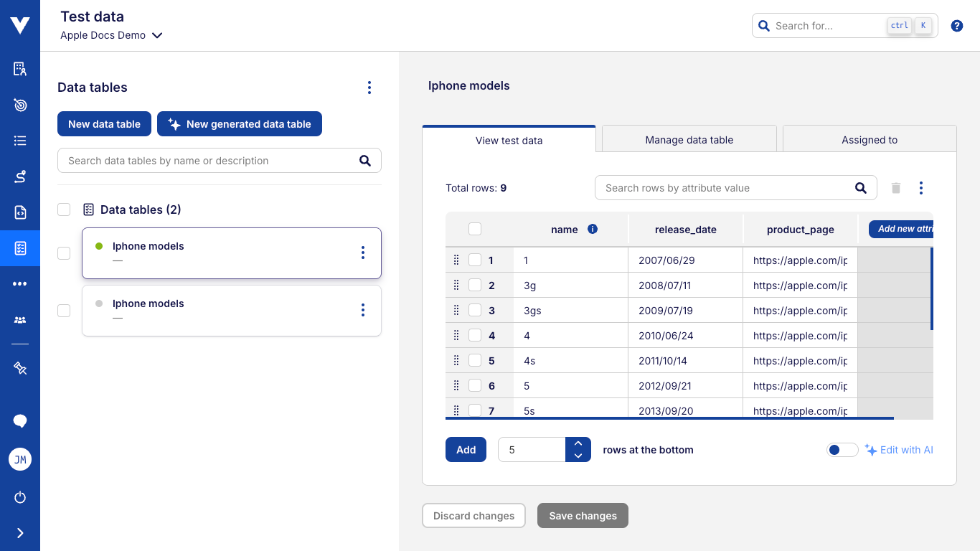The width and height of the screenshot is (980, 551).
Task: Open the journey path icon in sidebar
Action: click(19, 176)
